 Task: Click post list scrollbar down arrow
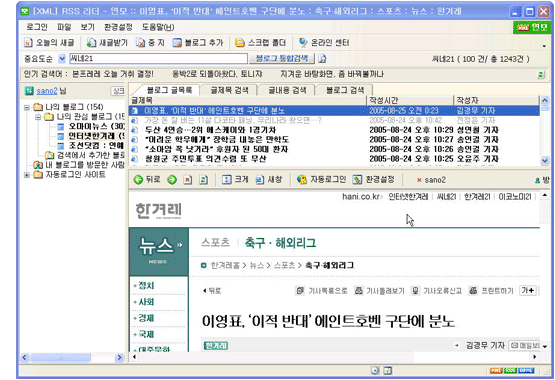point(545,161)
